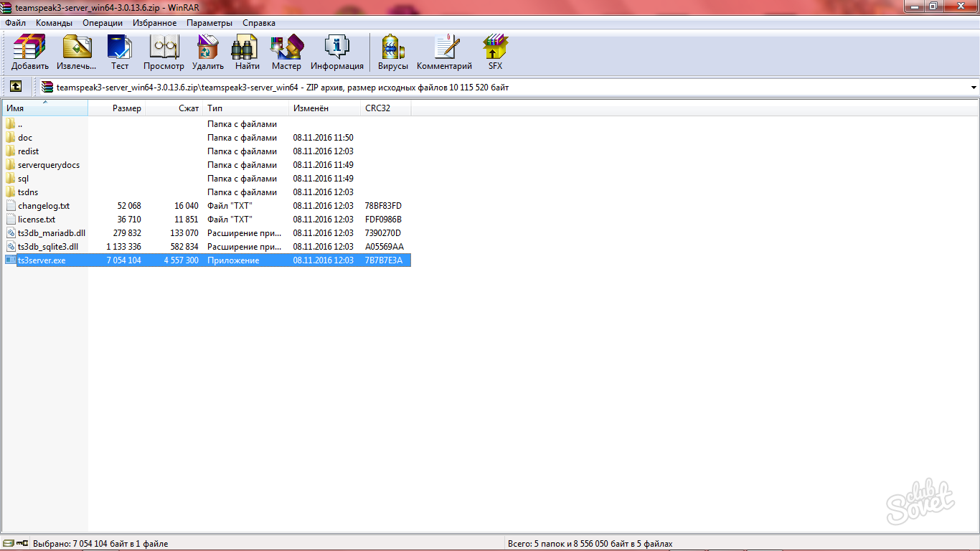Show archive Информация (Info)

pyautogui.click(x=336, y=52)
